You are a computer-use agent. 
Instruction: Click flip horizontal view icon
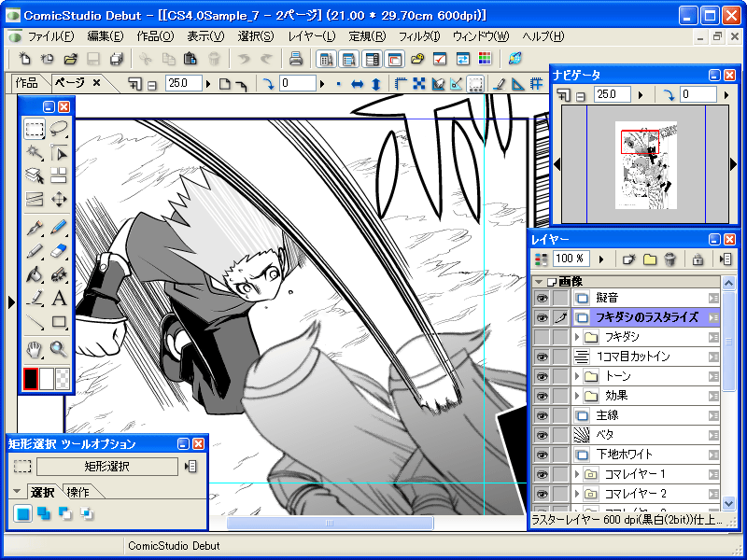click(x=357, y=84)
